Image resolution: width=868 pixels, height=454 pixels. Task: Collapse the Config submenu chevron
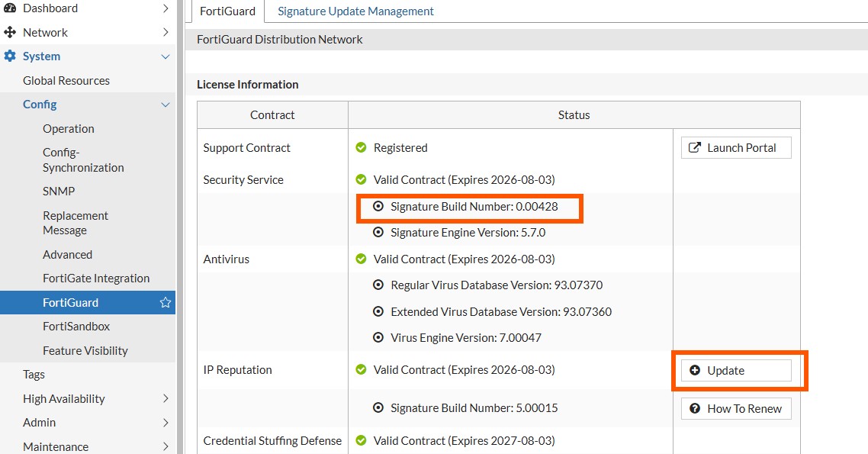165,105
